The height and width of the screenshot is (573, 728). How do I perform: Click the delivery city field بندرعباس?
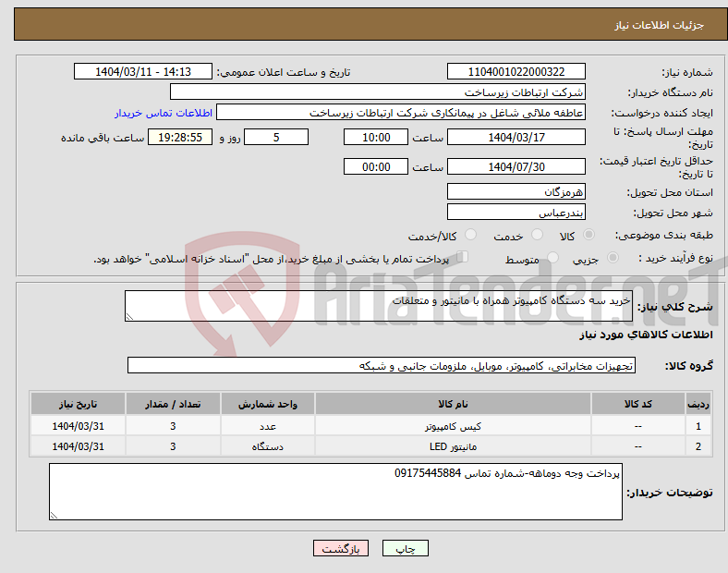pyautogui.click(x=516, y=212)
